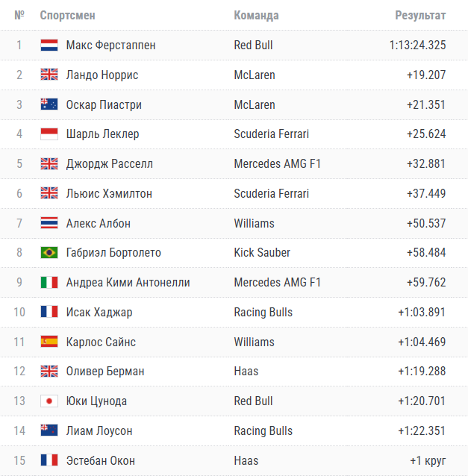This screenshot has height=476, width=468.
Task: Open driver Льюис Хэмилтон
Action: 109,194
